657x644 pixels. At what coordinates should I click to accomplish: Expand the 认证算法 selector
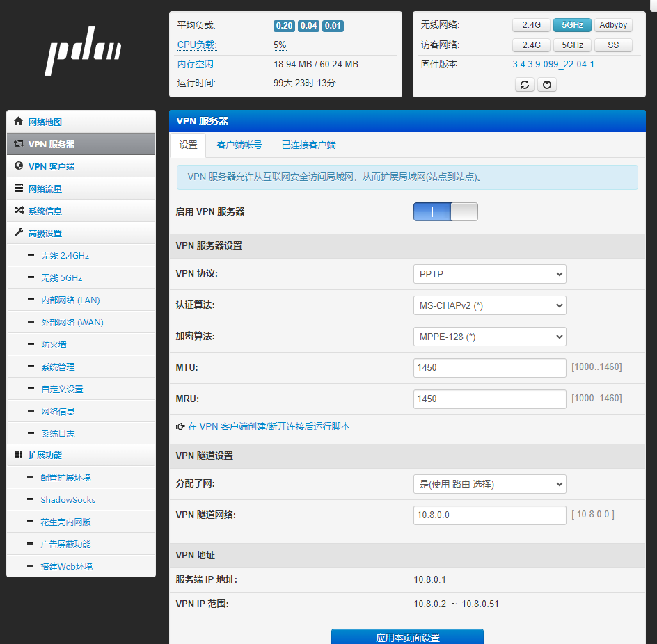click(x=489, y=305)
